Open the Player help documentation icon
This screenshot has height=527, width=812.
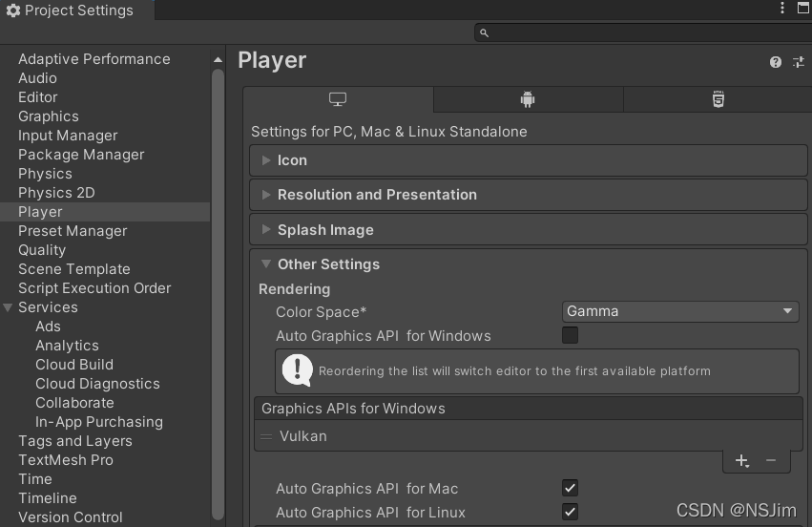tap(776, 62)
